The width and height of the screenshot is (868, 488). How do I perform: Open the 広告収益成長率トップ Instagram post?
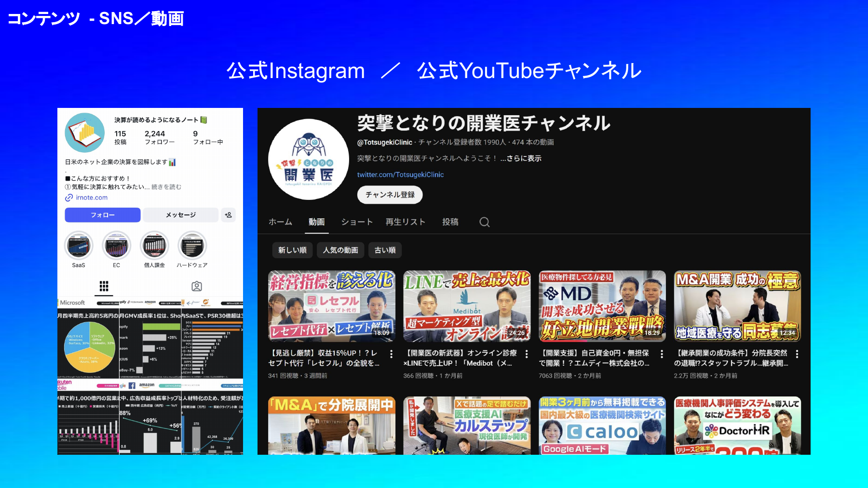coord(150,417)
